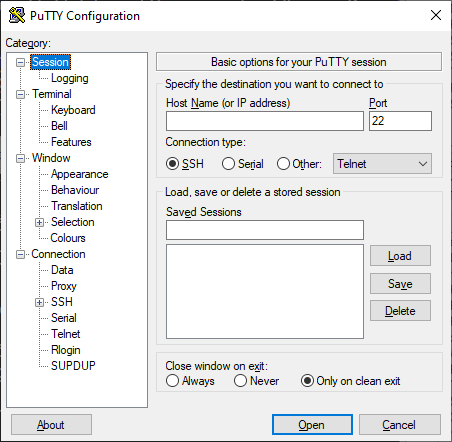Expand the SSH settings subtree
The image size is (452, 442).
pos(39,302)
